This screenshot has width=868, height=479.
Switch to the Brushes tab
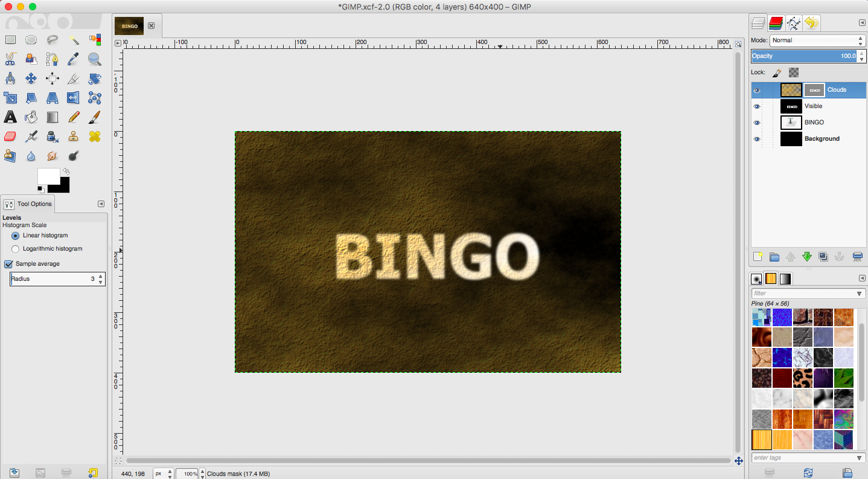pyautogui.click(x=756, y=279)
